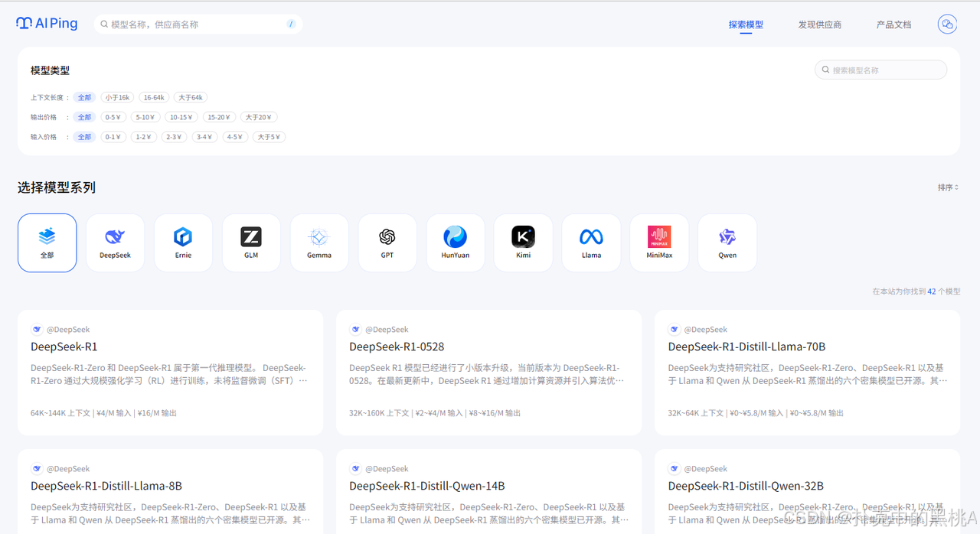Select the MiniMax series tile
980x534 pixels.
point(659,243)
